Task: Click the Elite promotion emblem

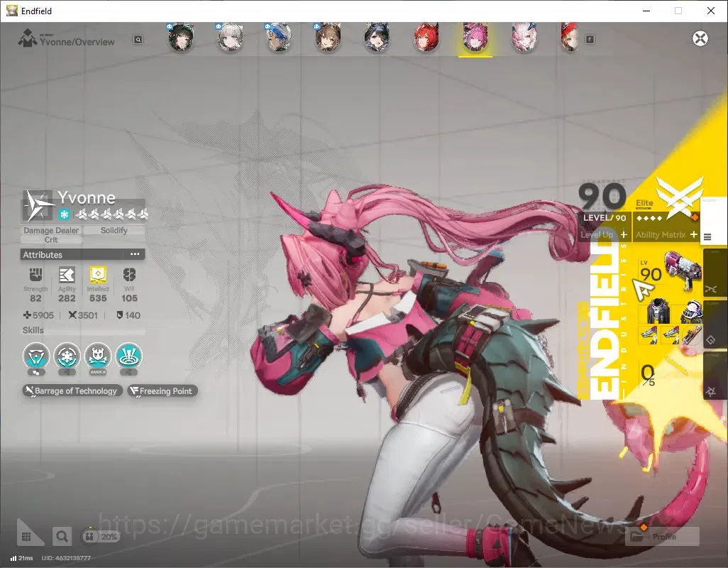Action: click(x=680, y=198)
